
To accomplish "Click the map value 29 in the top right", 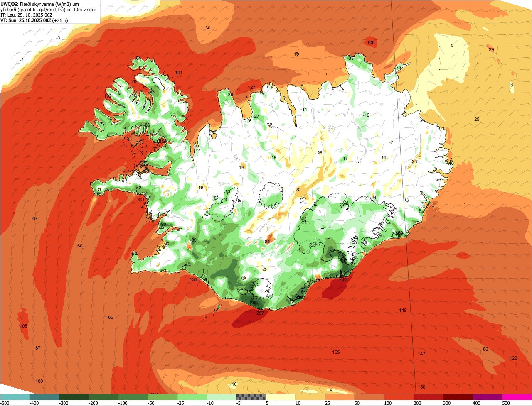I will pyautogui.click(x=491, y=49).
